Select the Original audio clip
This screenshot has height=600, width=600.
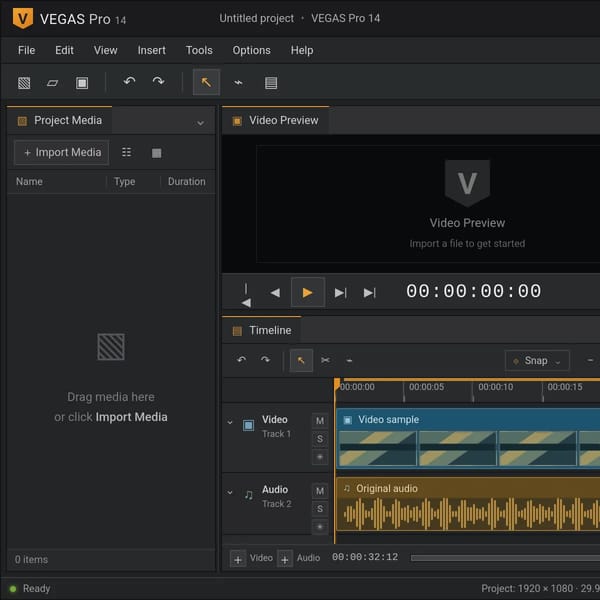click(468, 504)
